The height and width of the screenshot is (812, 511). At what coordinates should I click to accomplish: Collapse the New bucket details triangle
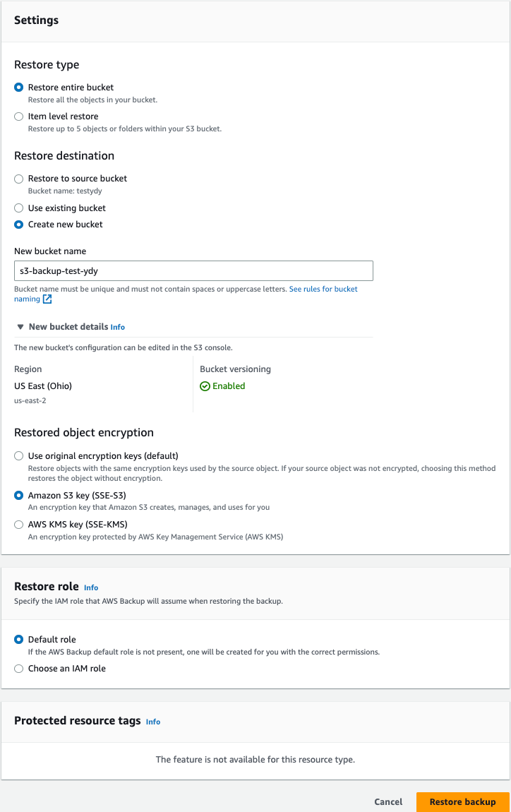click(x=20, y=327)
